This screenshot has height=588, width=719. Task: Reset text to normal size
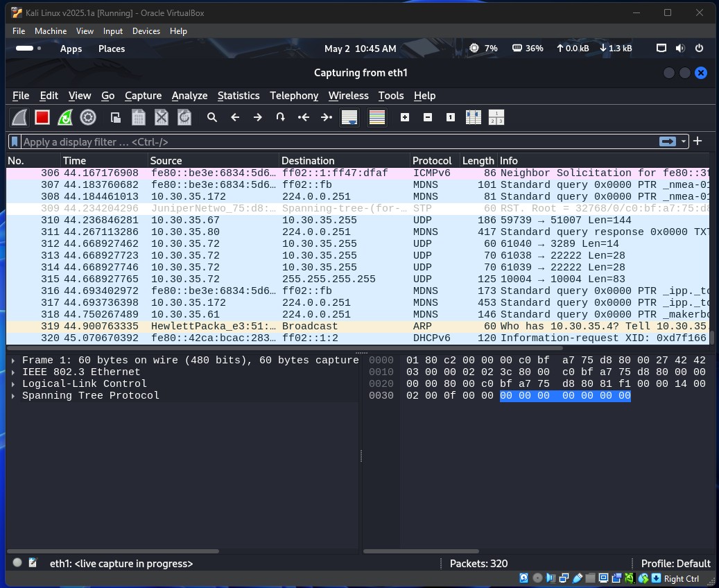coord(450,118)
